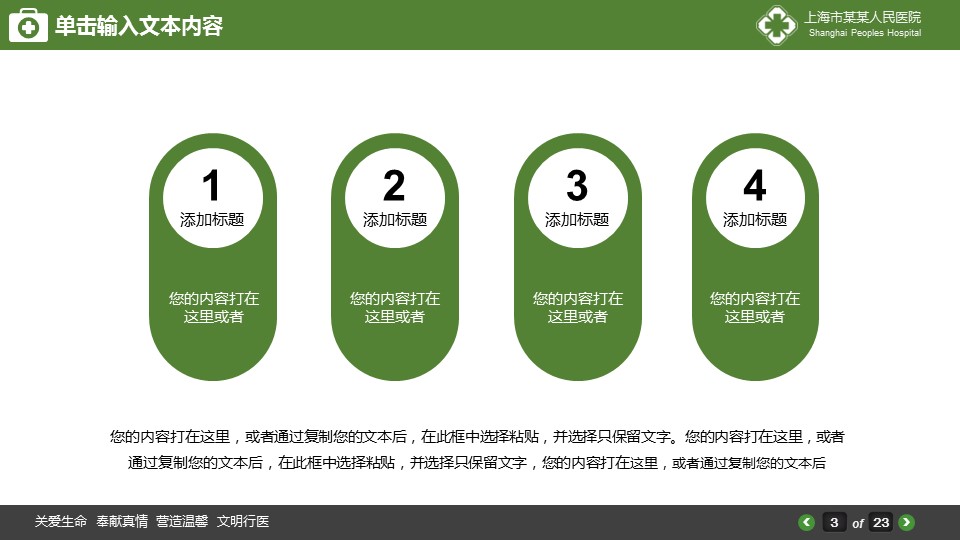The image size is (960, 540).
Task: Click the 上海市某某人民医院 hospital name
Action: tap(863, 17)
